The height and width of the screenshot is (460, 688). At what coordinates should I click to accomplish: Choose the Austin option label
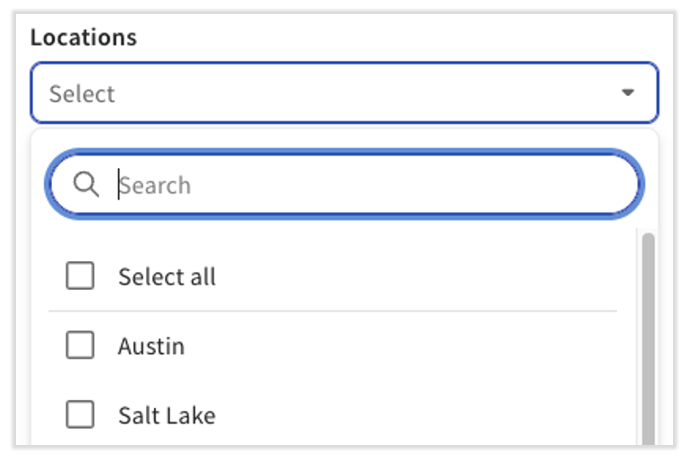[x=151, y=346]
